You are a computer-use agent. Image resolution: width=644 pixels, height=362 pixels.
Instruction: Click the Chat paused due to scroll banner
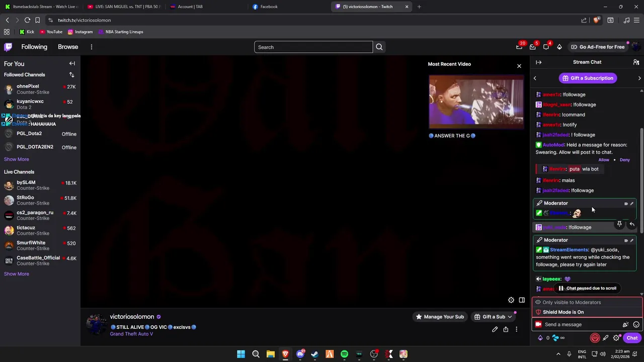tap(587, 288)
